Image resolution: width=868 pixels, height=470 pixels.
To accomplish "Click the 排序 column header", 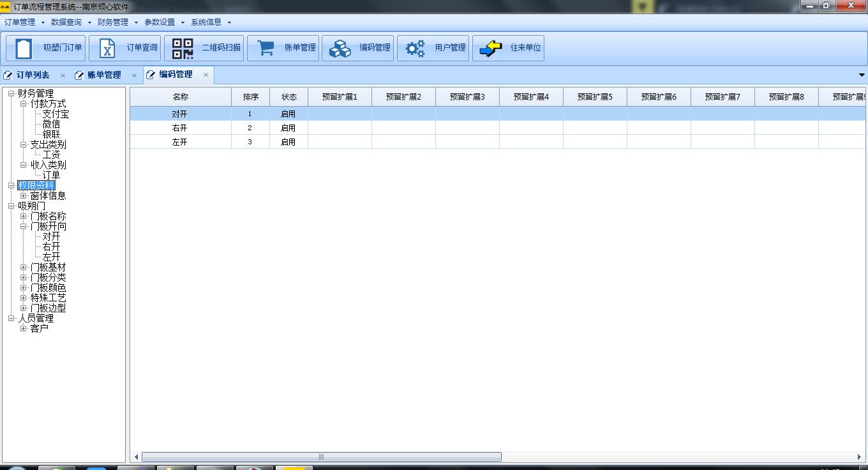I will coord(250,97).
